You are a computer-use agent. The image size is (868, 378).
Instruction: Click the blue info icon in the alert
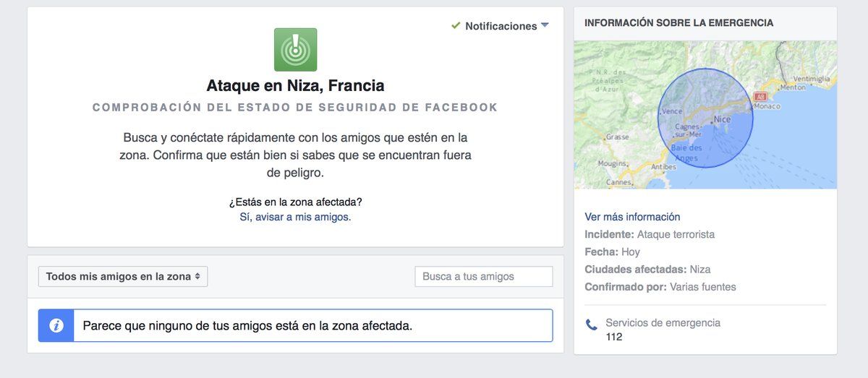coord(56,326)
